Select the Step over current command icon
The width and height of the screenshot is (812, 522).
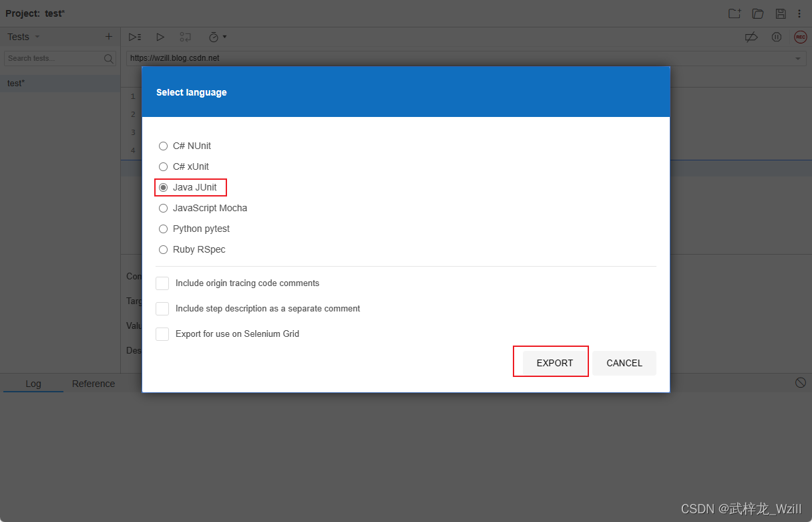pyautogui.click(x=185, y=37)
